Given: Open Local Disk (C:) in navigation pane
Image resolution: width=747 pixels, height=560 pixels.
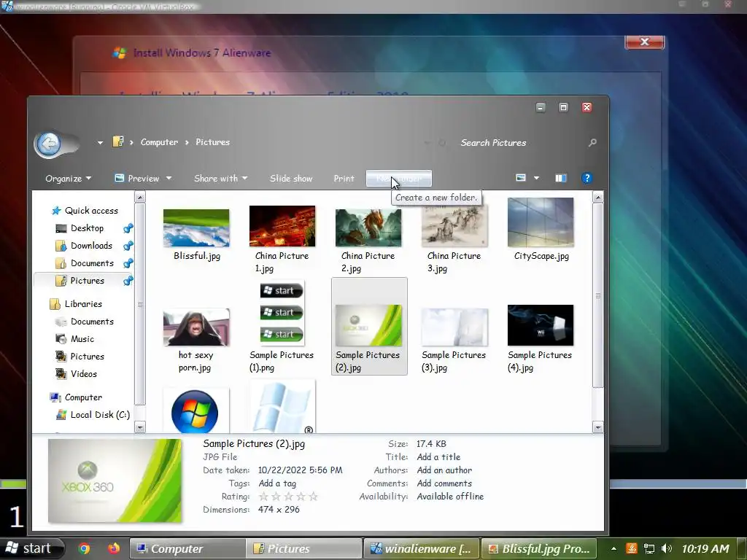Looking at the screenshot, I should (x=93, y=415).
